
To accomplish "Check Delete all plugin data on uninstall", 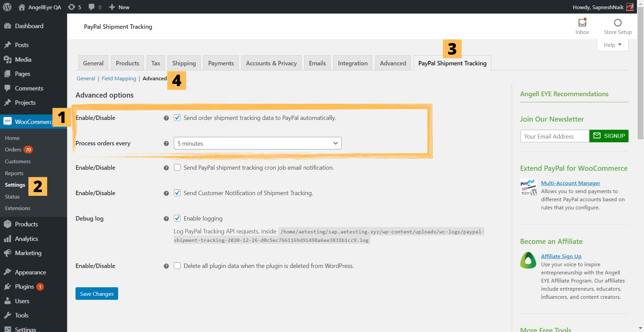I will pos(177,266).
